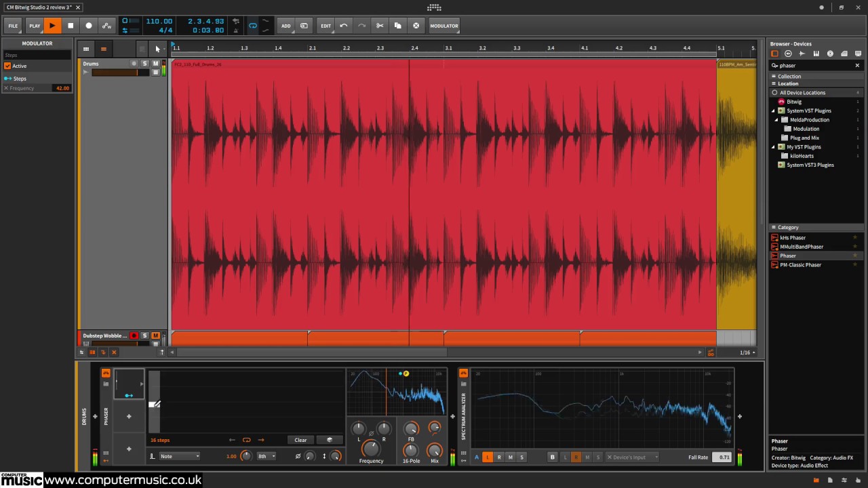Collapse the Location section header
This screenshot has width=868, height=488.
click(815, 83)
